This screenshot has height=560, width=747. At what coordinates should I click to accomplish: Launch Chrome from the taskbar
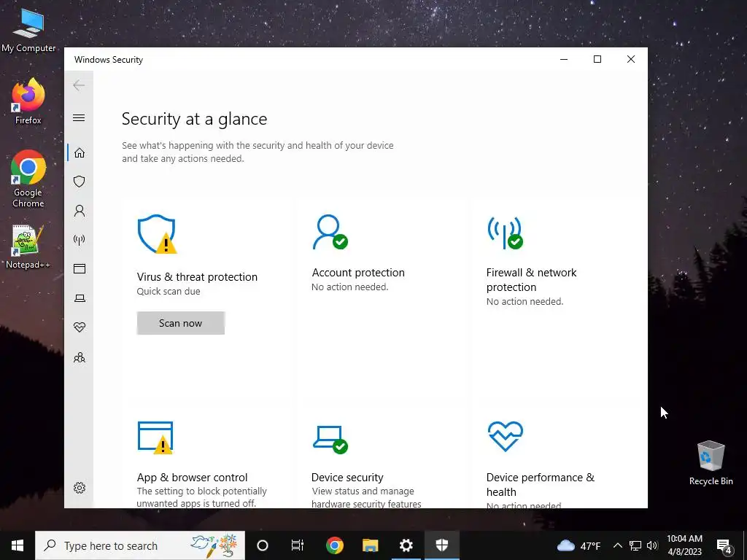coord(334,545)
